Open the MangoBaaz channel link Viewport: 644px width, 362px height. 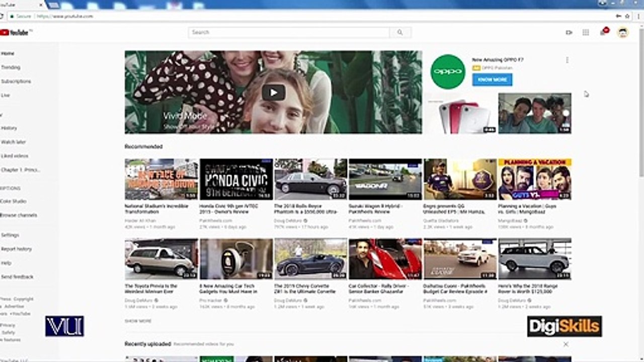[510, 221]
